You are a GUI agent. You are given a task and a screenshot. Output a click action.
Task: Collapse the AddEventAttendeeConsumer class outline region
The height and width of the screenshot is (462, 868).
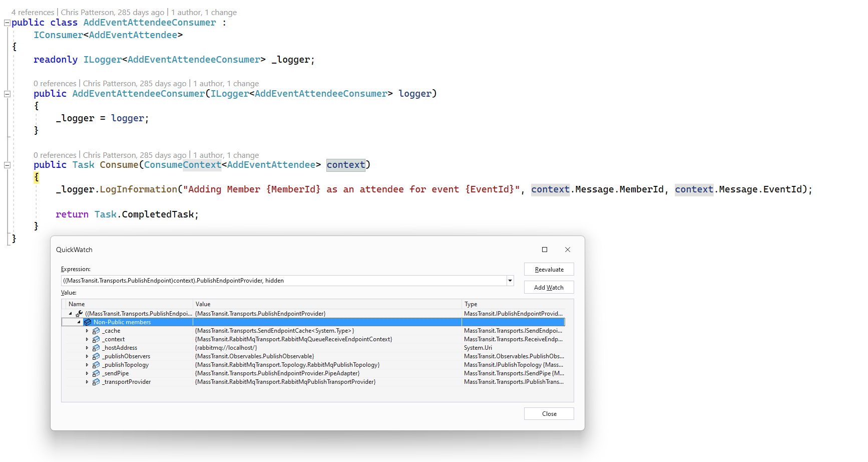7,22
